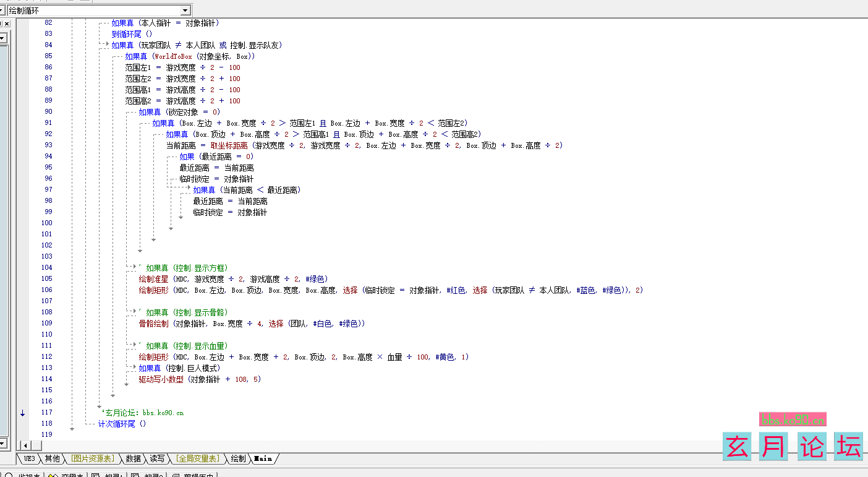The width and height of the screenshot is (868, 477).
Task: Switch to the 数据 tab
Action: [133, 458]
